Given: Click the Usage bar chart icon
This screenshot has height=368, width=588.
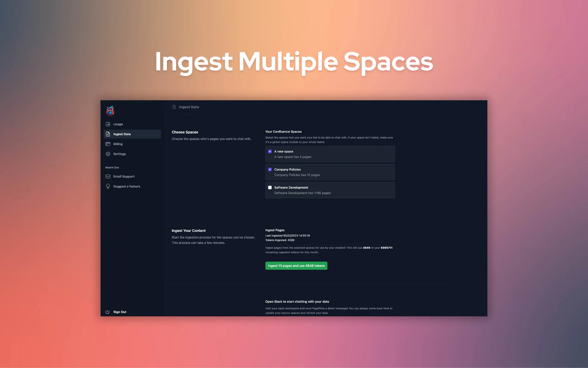Looking at the screenshot, I should click(x=108, y=124).
